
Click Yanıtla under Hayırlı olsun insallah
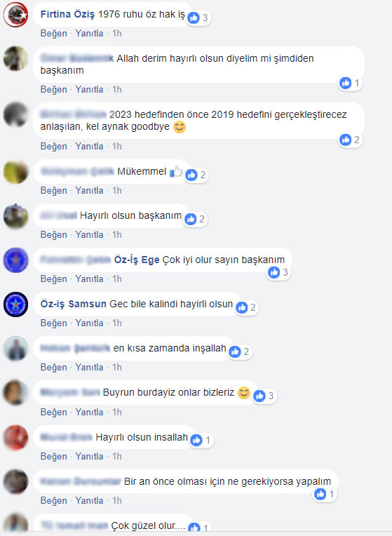[x=89, y=456]
